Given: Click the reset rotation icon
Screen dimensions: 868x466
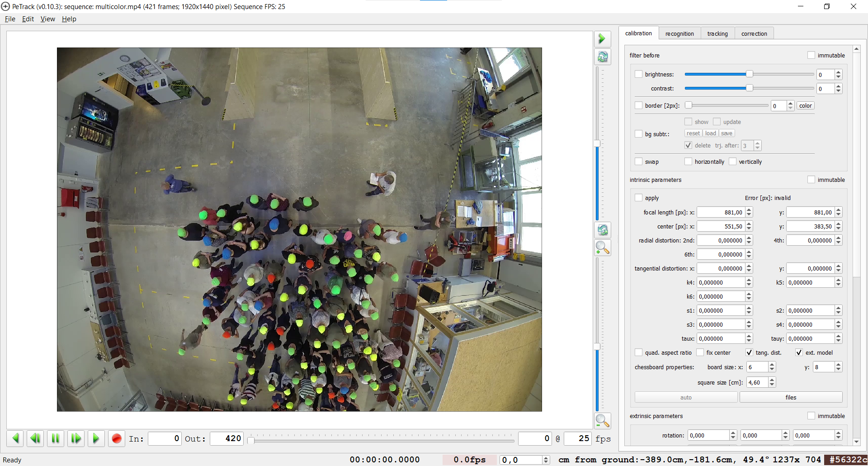Looking at the screenshot, I should pyautogui.click(x=602, y=57).
